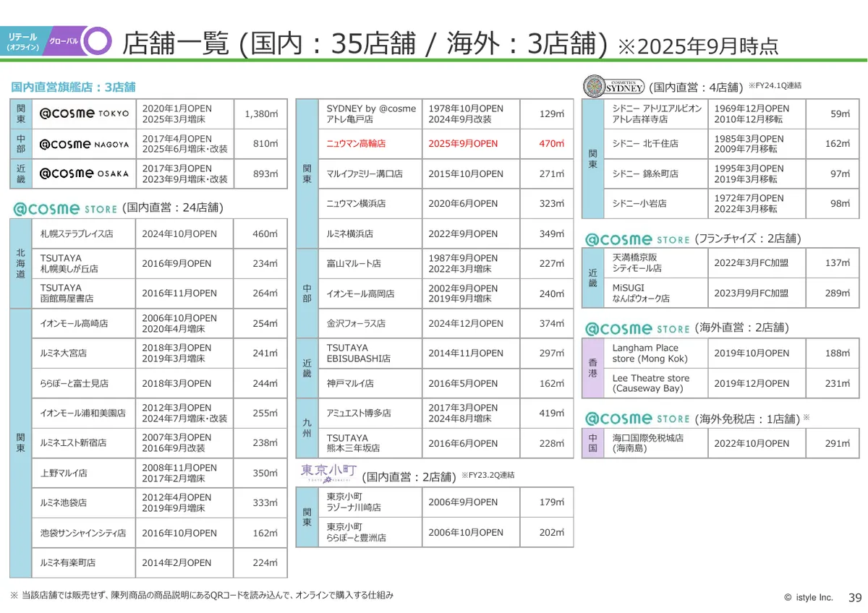Click the Langham Place store (Mong Kok) cell

click(x=655, y=353)
